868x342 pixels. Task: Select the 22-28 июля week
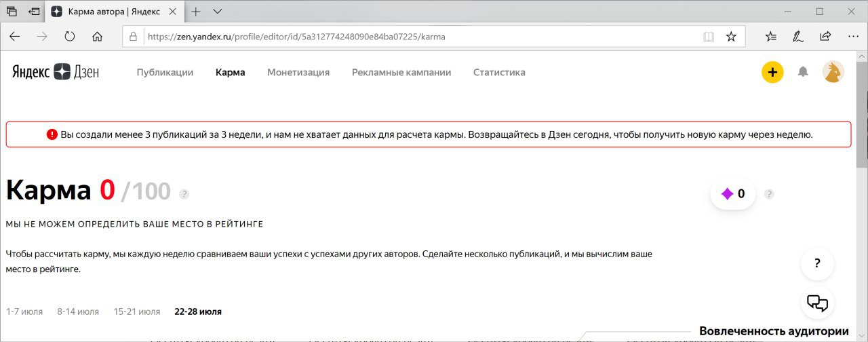click(x=198, y=312)
